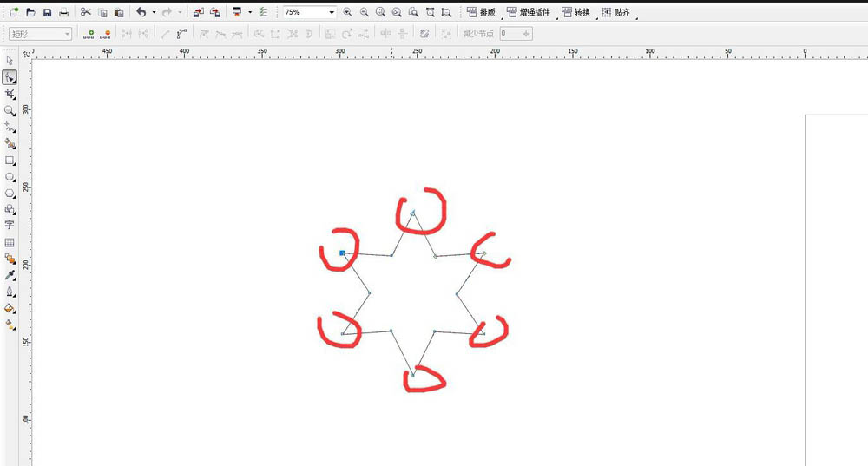Select the interactive Blend tool
This screenshot has height=466, width=868.
(x=10, y=259)
